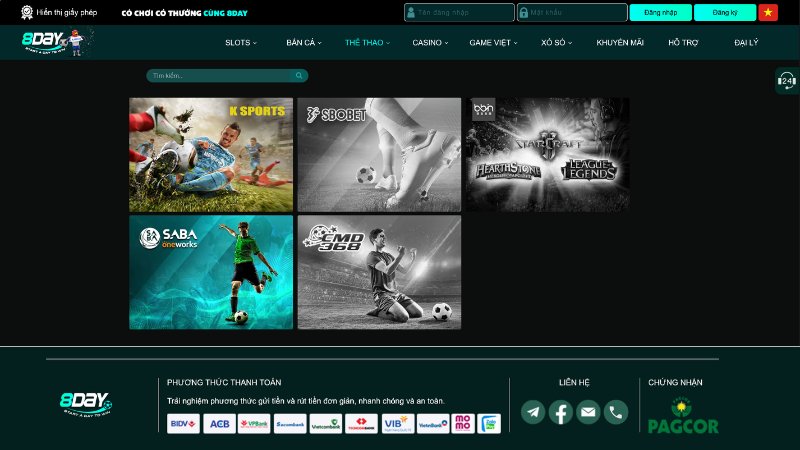Open the Telegram contact icon

click(533, 412)
